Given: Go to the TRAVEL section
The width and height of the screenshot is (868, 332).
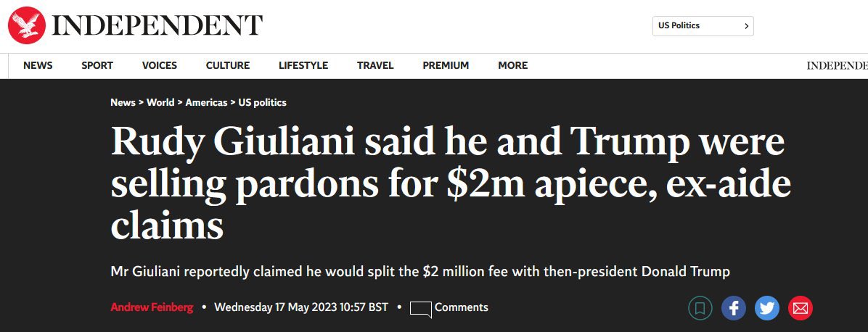Looking at the screenshot, I should click(x=375, y=65).
